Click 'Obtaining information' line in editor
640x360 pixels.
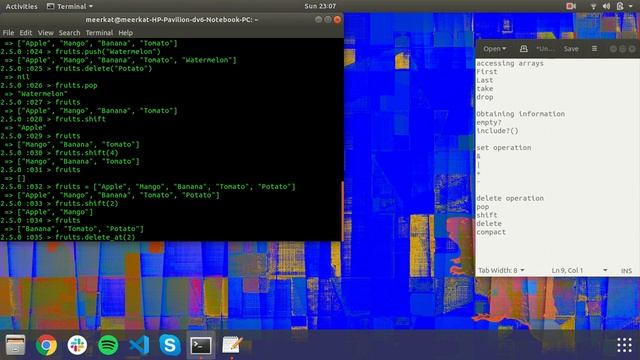pos(520,114)
